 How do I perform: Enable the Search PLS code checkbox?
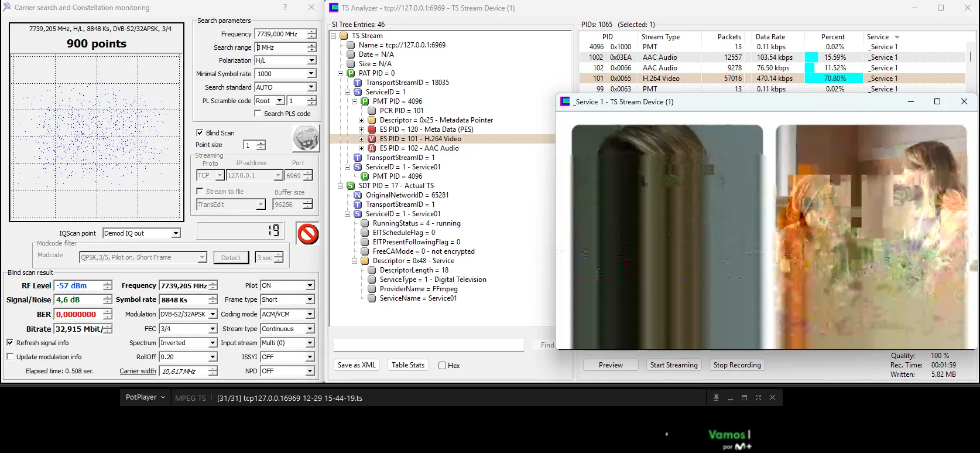point(258,114)
